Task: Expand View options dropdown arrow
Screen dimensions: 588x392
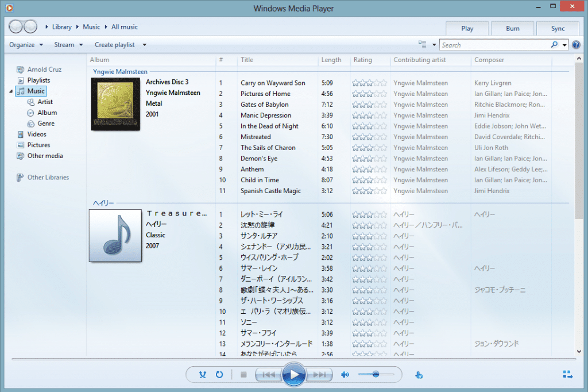Action: pyautogui.click(x=434, y=45)
